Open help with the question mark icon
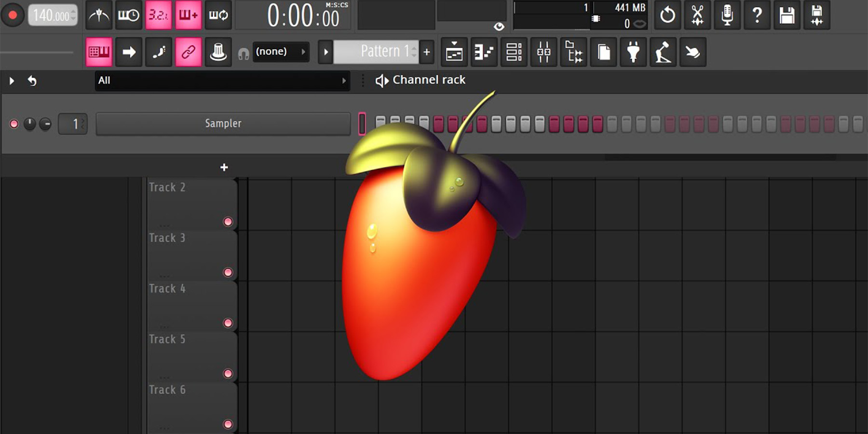This screenshot has width=868, height=434. 757,15
